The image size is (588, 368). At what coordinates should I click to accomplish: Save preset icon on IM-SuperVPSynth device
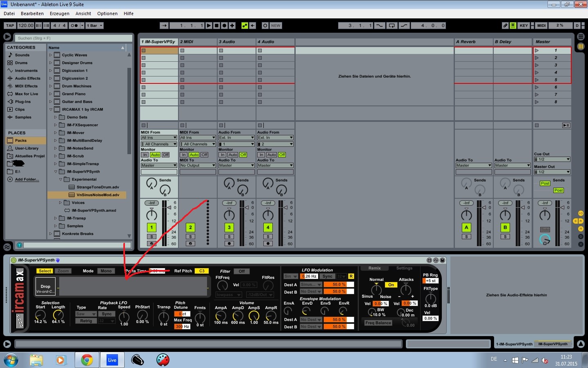(442, 260)
